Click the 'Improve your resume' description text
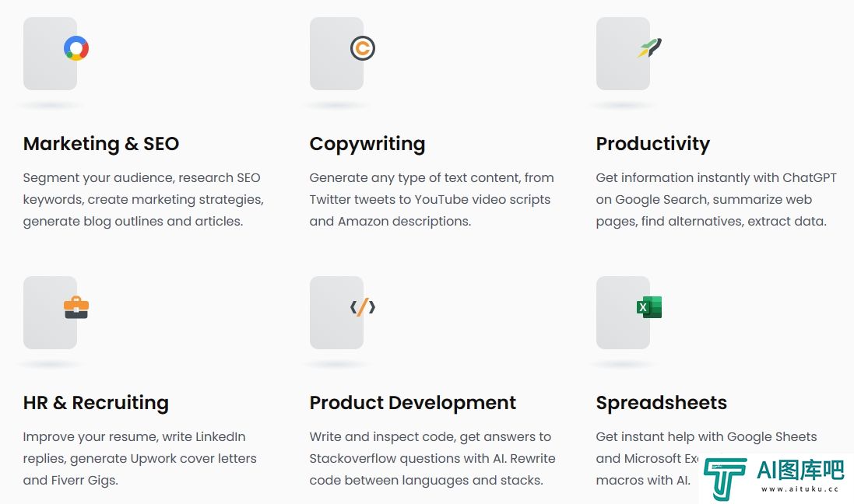The image size is (854, 504). (140, 459)
